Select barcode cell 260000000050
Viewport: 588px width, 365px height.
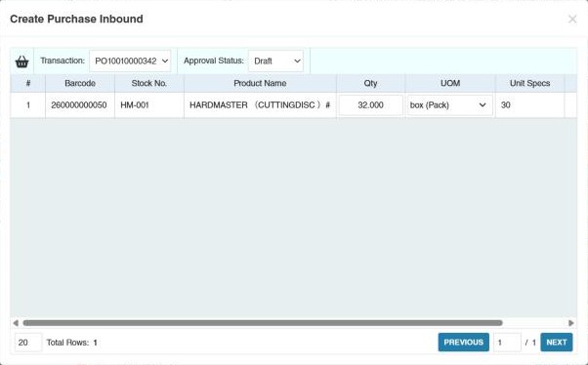[x=80, y=105]
